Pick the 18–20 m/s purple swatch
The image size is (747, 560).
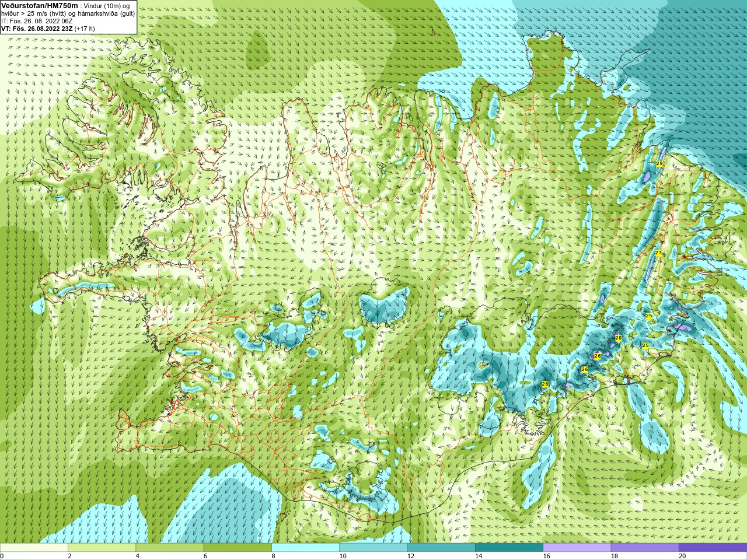(x=644, y=548)
